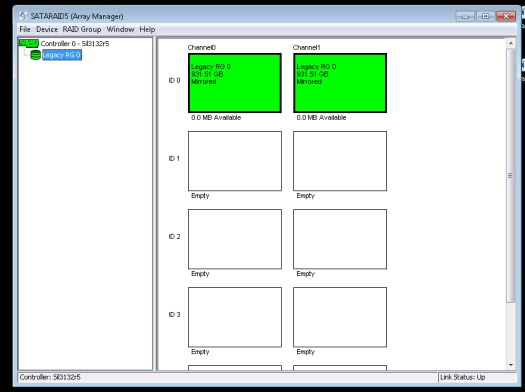Open the Device menu
This screenshot has width=525, height=392.
coord(47,29)
